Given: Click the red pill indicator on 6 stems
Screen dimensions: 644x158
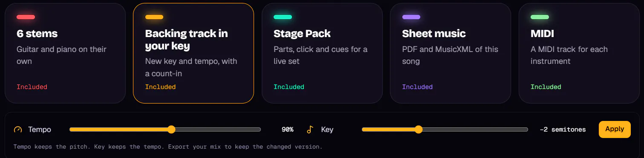Looking at the screenshot, I should coord(26,17).
